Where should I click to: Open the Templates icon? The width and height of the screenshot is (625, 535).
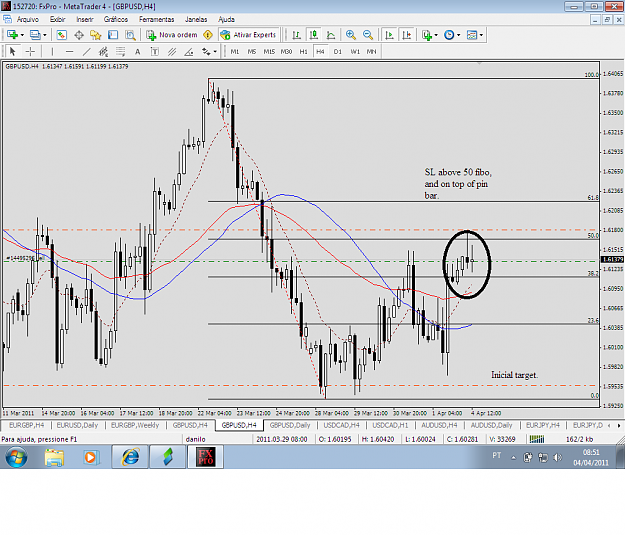[x=472, y=35]
